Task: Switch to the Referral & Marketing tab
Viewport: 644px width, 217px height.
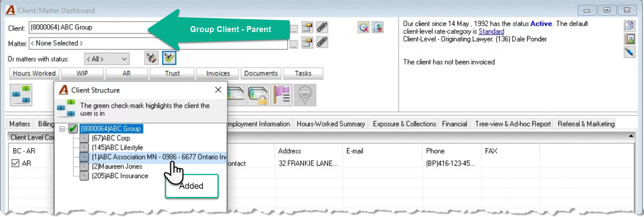Action: (586, 124)
